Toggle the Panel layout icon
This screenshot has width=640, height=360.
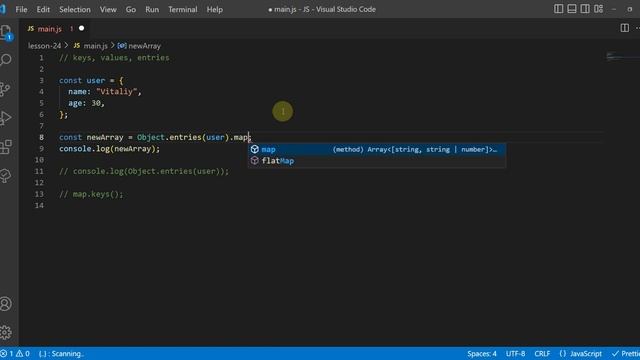(572, 9)
